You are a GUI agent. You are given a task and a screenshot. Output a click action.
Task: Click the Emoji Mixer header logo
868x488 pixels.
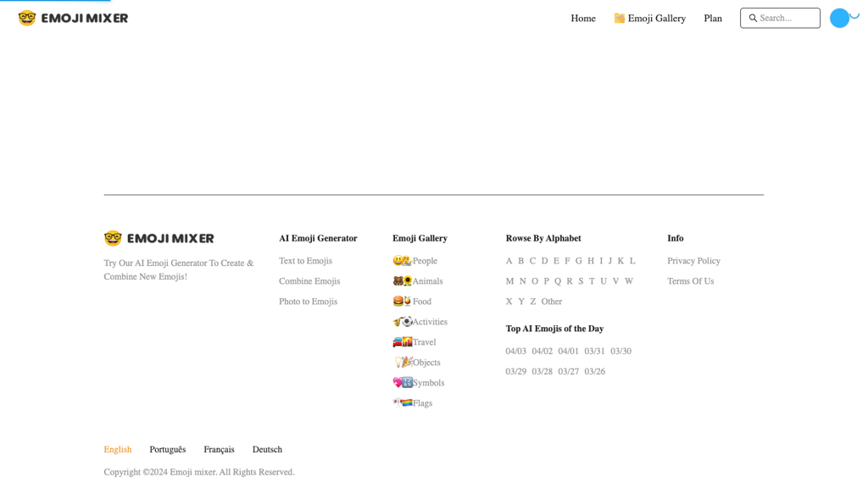(73, 18)
